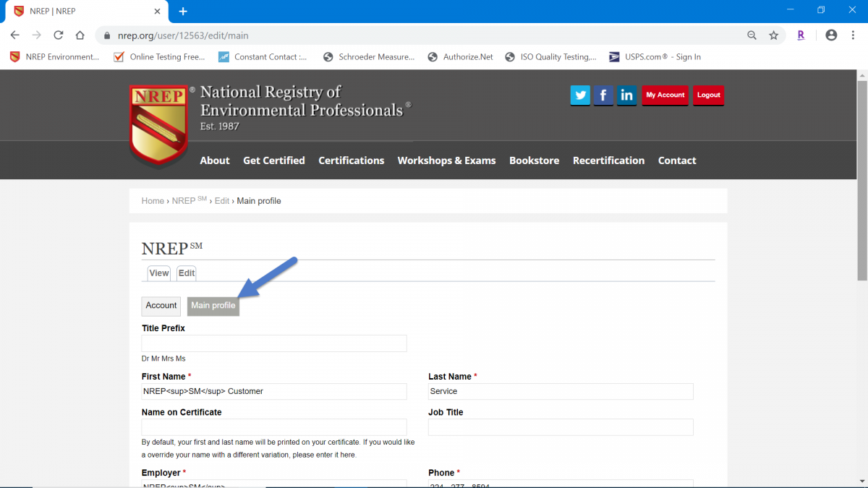Open USPS.com Sign In bookmark
Viewport: 868px width, 488px height.
tap(655, 56)
